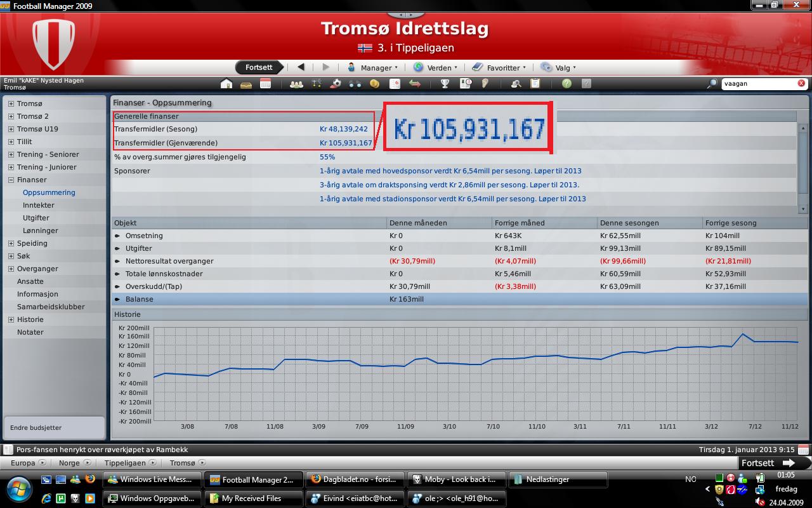Click the Denne sesongen column header
The image size is (812, 508).
click(650, 223)
